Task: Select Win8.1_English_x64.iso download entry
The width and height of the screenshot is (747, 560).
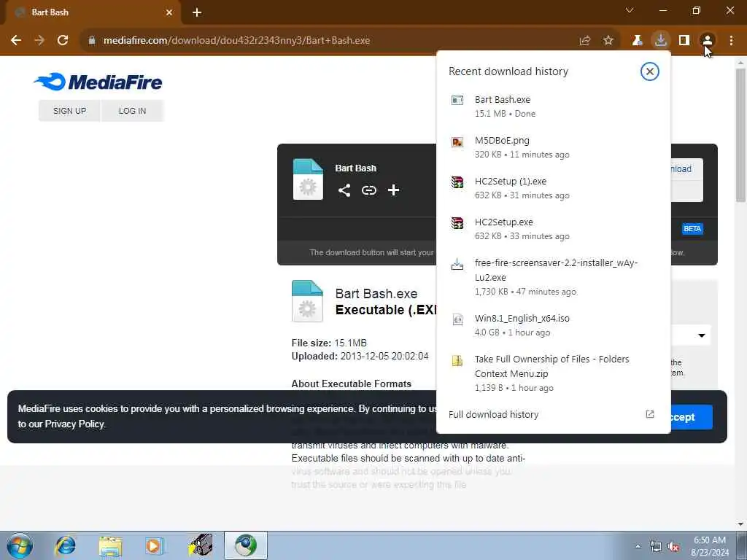Action: point(554,325)
